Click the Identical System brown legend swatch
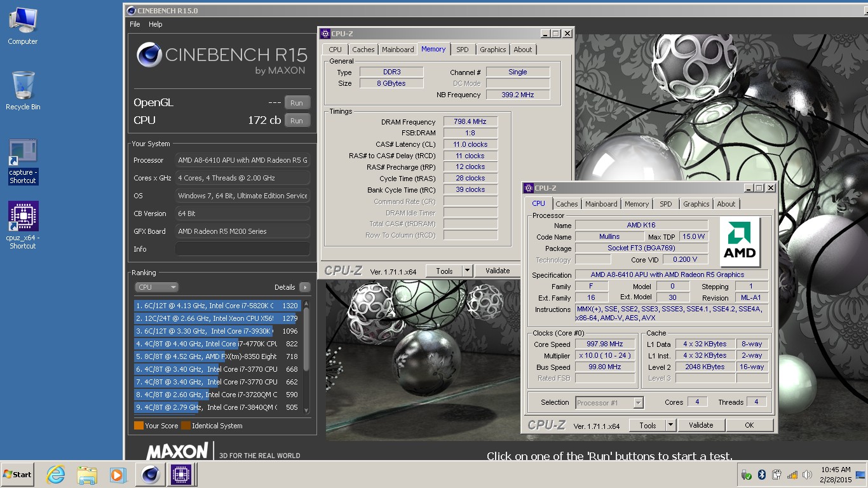Screen dimensions: 868x488 [186, 426]
